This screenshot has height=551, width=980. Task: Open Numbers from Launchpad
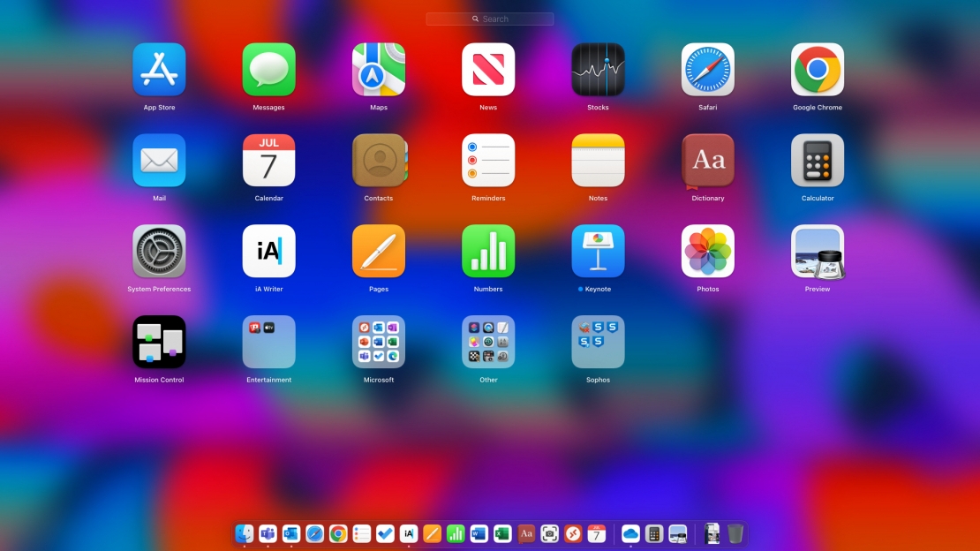[x=488, y=251]
